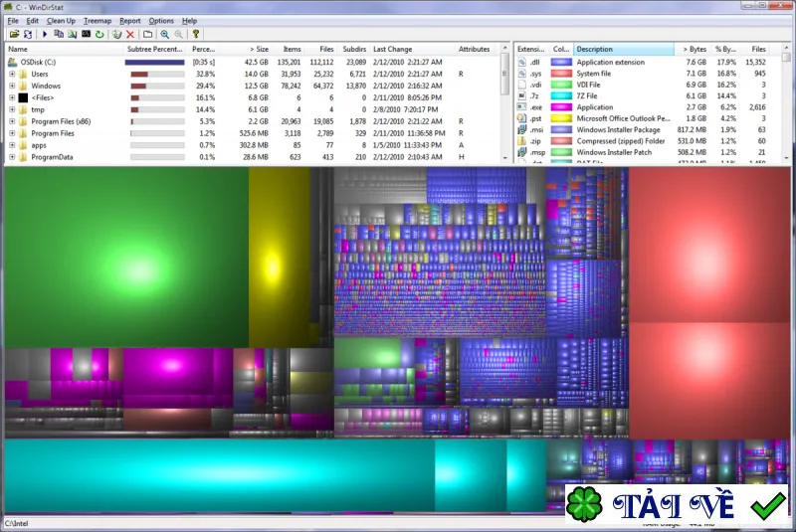Click the Help key icon in toolbar
796x532 pixels.
195,34
